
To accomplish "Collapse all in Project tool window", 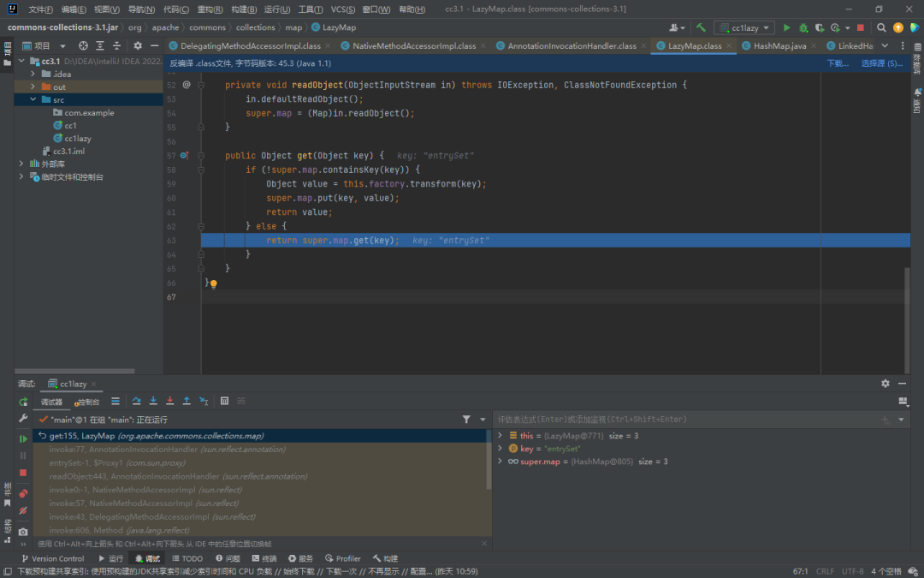I will (116, 45).
